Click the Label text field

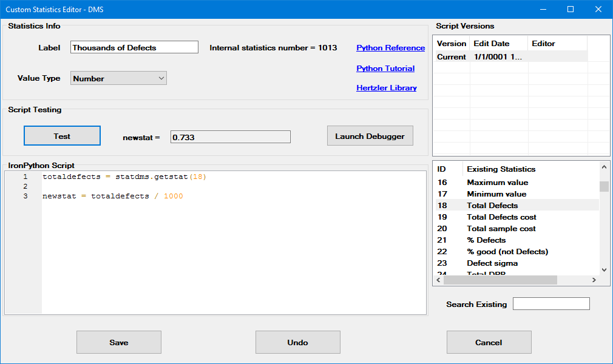134,47
